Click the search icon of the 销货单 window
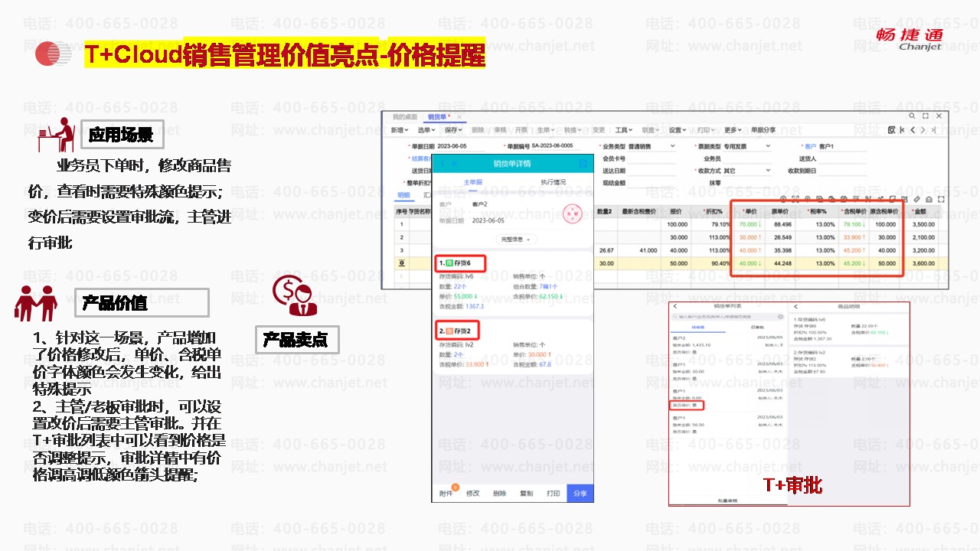980x551 pixels. [913, 116]
